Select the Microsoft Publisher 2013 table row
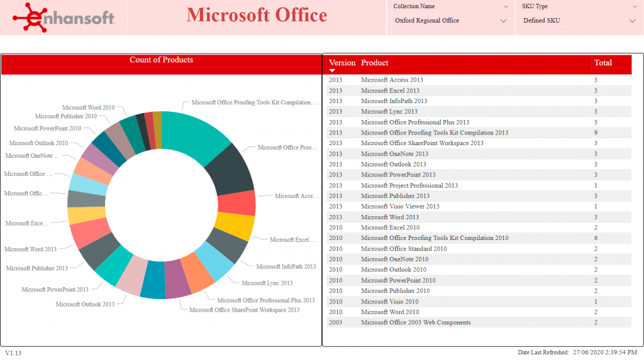The height and width of the screenshot is (360, 644). click(479, 196)
